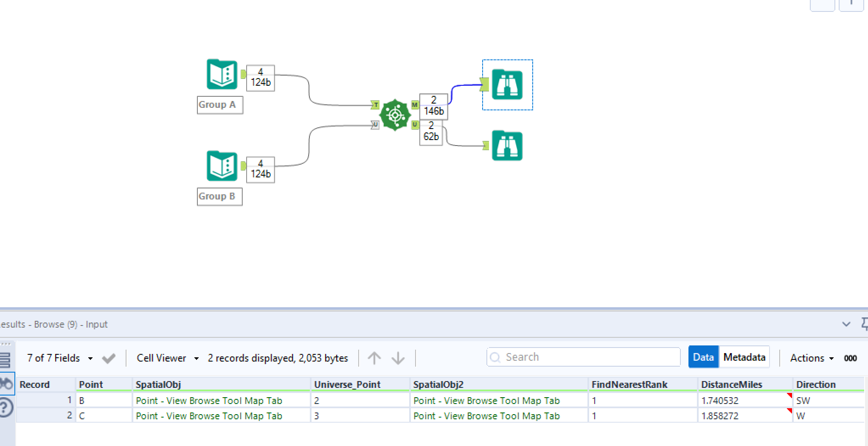The height and width of the screenshot is (446, 868).
Task: Switch to the Data tab
Action: [x=703, y=357]
